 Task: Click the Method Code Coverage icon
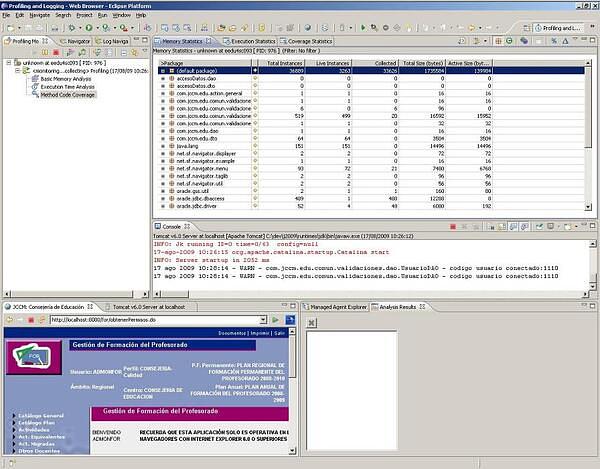click(x=34, y=95)
